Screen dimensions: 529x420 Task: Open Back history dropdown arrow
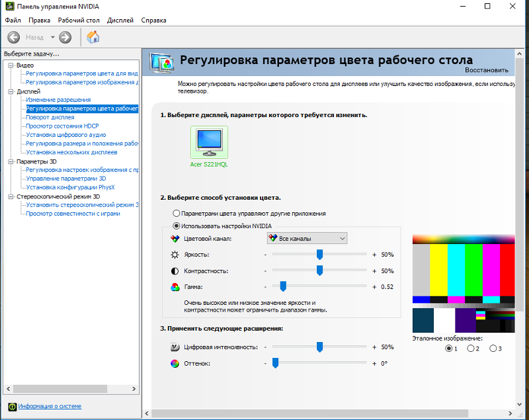click(53, 37)
